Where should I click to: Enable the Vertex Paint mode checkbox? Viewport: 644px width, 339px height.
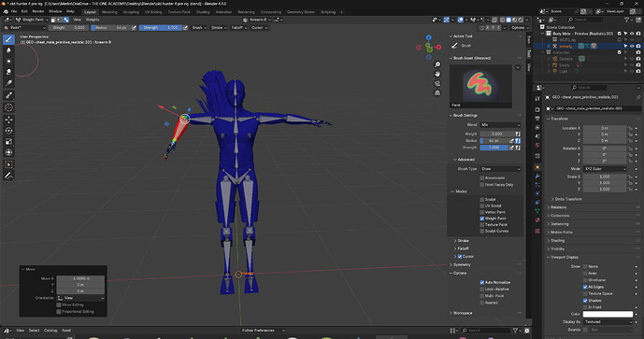pos(481,212)
